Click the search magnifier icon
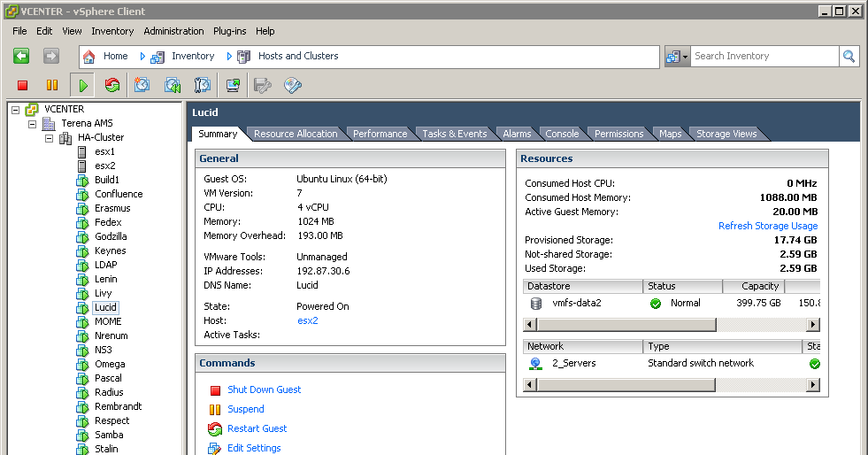 tap(849, 56)
